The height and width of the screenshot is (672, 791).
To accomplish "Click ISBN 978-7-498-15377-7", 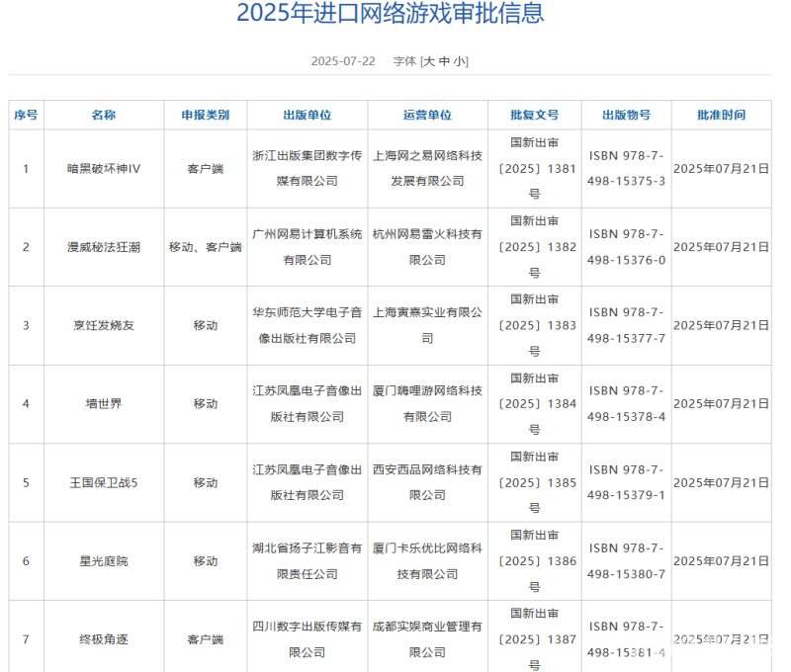I will click(626, 326).
